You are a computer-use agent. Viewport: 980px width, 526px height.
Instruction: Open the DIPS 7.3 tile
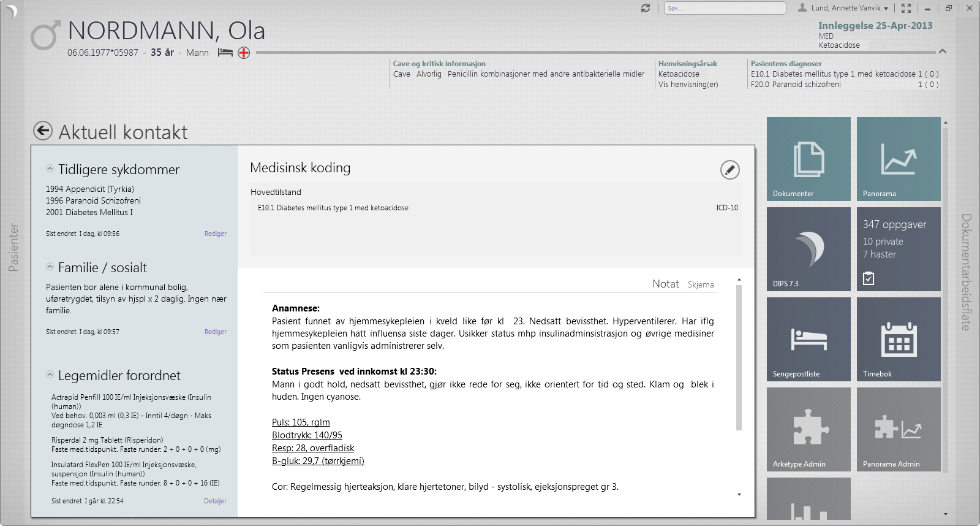tap(809, 249)
